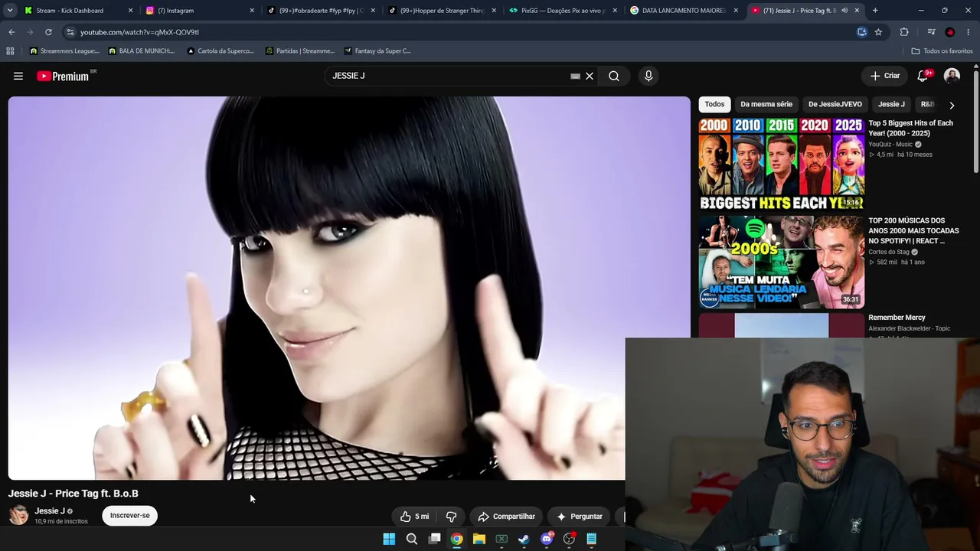Image resolution: width=980 pixels, height=551 pixels.
Task: Open the tab search dropdown arrow
Action: 10,11
